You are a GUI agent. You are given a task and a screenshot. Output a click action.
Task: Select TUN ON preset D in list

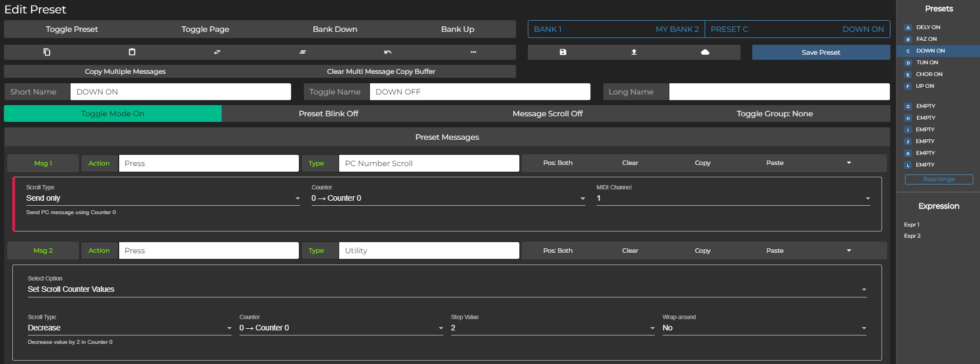(x=927, y=63)
